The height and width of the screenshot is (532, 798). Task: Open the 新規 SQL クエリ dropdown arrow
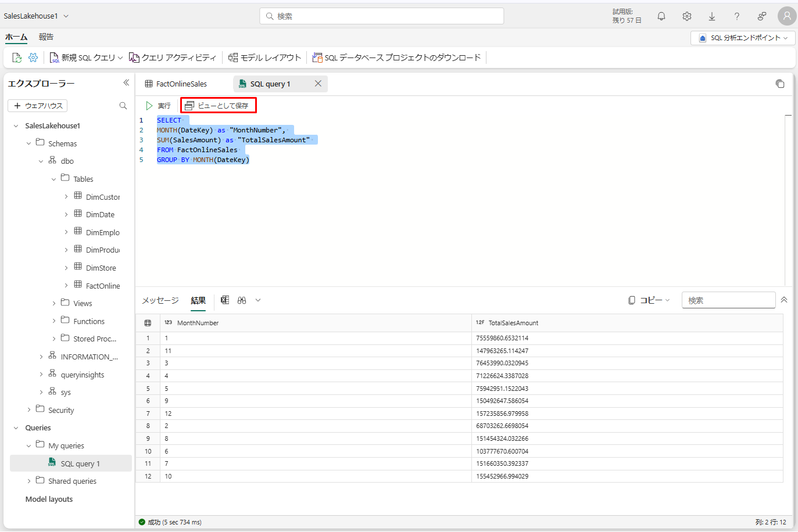click(x=120, y=57)
